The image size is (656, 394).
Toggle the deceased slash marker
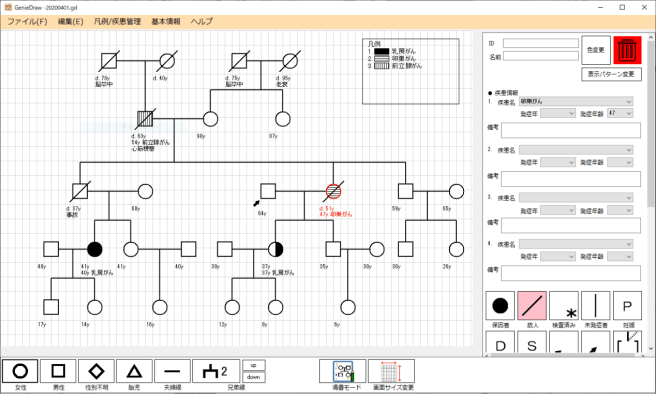tap(532, 306)
